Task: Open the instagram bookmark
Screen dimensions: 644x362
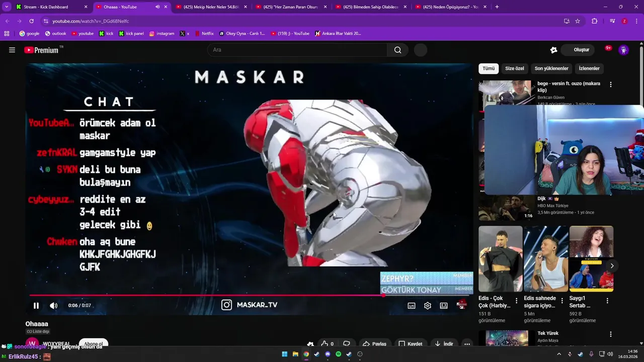Action: point(162,34)
